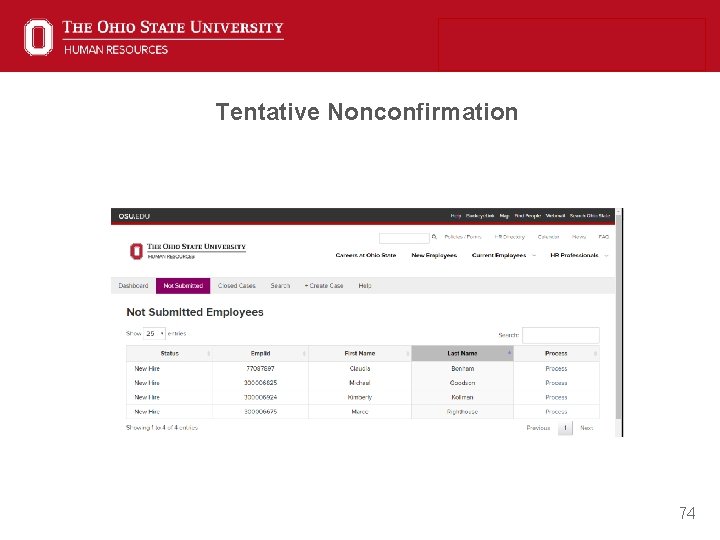Click the Process link for Claudia Benham

pyautogui.click(x=556, y=369)
